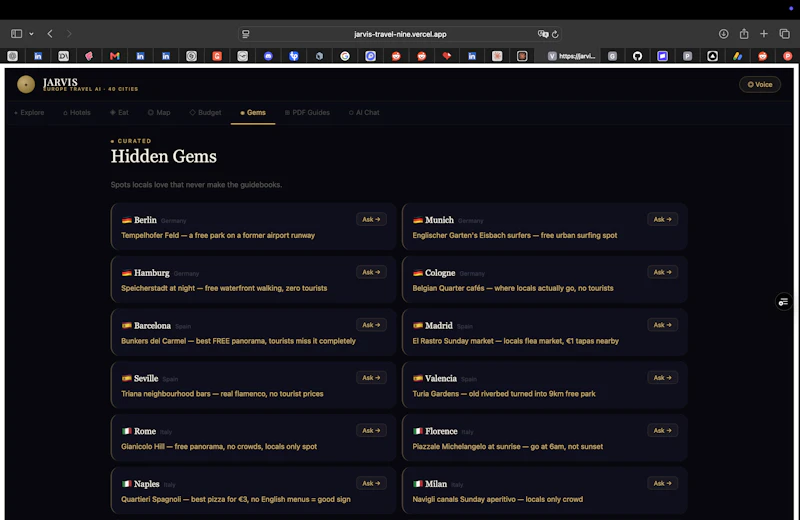Open the Budget tab
The width and height of the screenshot is (800, 520).
click(x=206, y=112)
